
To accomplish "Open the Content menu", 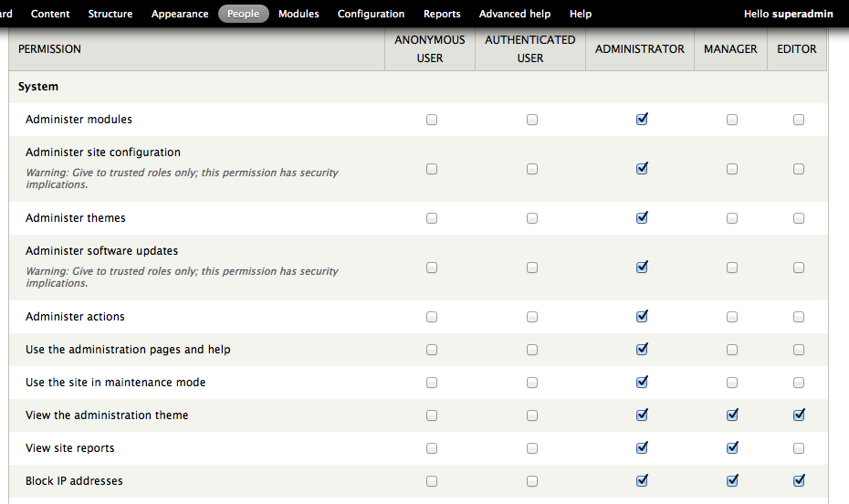I will tap(50, 14).
